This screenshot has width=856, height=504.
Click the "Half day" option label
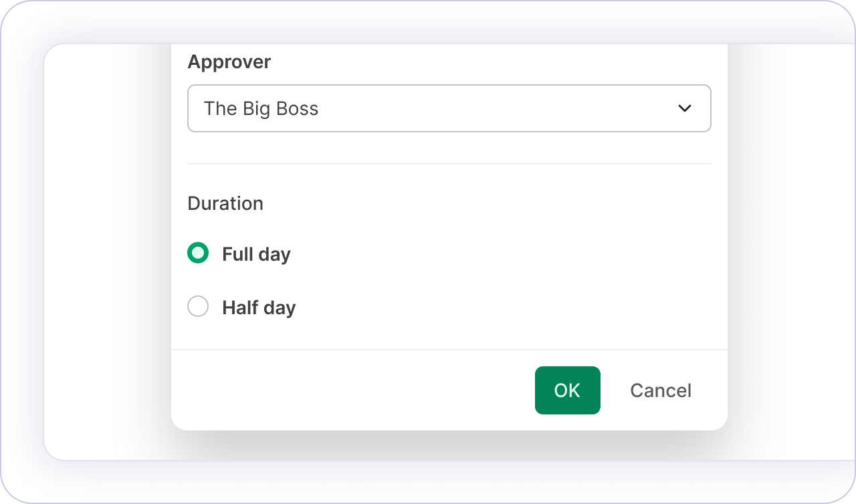point(259,307)
